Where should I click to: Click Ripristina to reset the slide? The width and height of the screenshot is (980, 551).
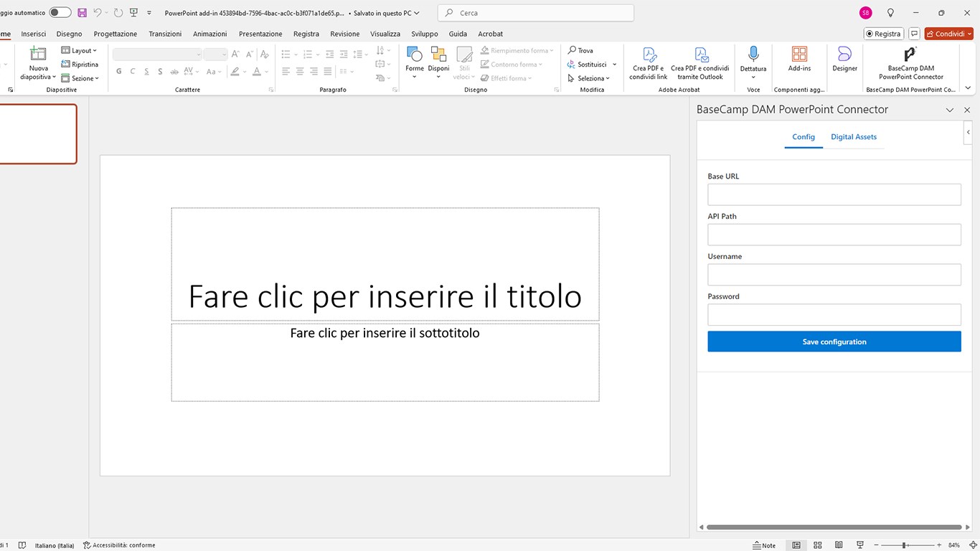tap(80, 65)
